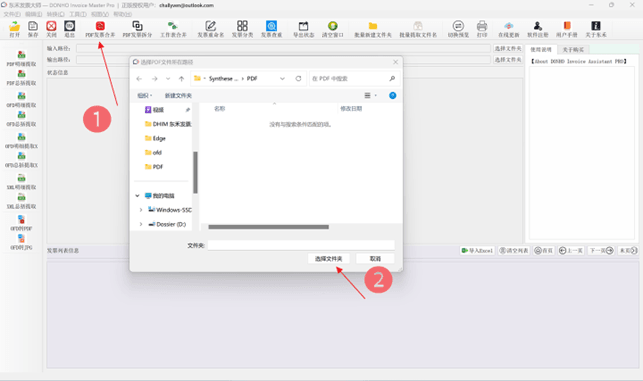Select OFD总括提取 in the left sidebar

tap(21, 119)
